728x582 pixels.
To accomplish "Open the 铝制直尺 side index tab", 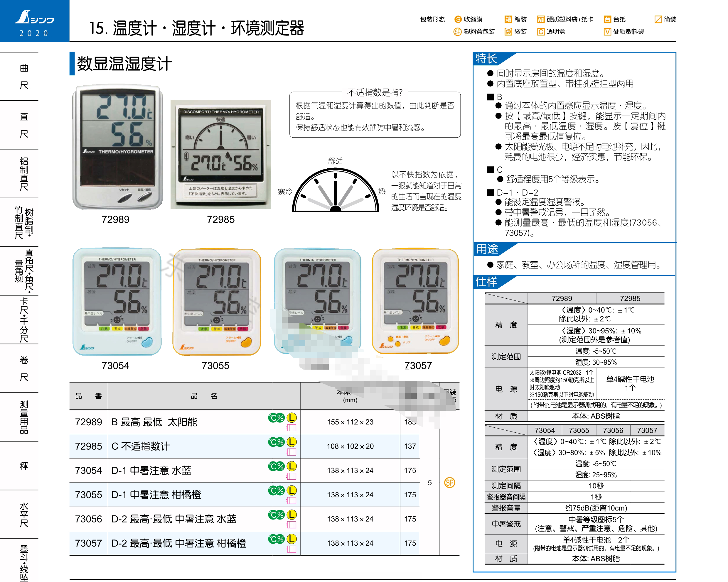I will coord(19,174).
